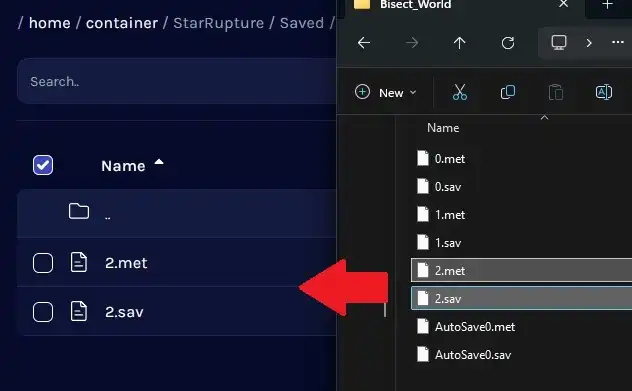
Task: Open 2.met in the web file manager
Action: point(126,263)
